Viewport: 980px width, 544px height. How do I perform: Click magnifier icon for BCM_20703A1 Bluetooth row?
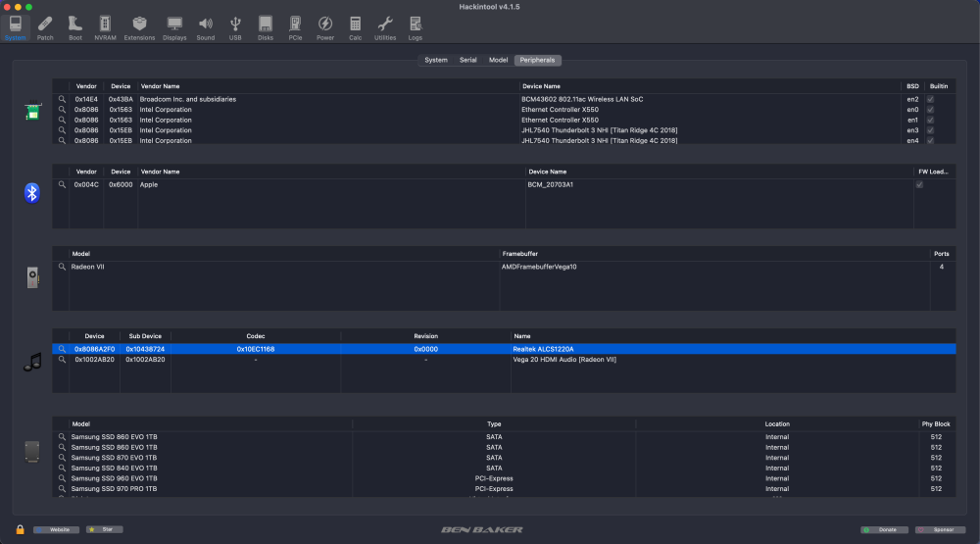[x=62, y=184]
